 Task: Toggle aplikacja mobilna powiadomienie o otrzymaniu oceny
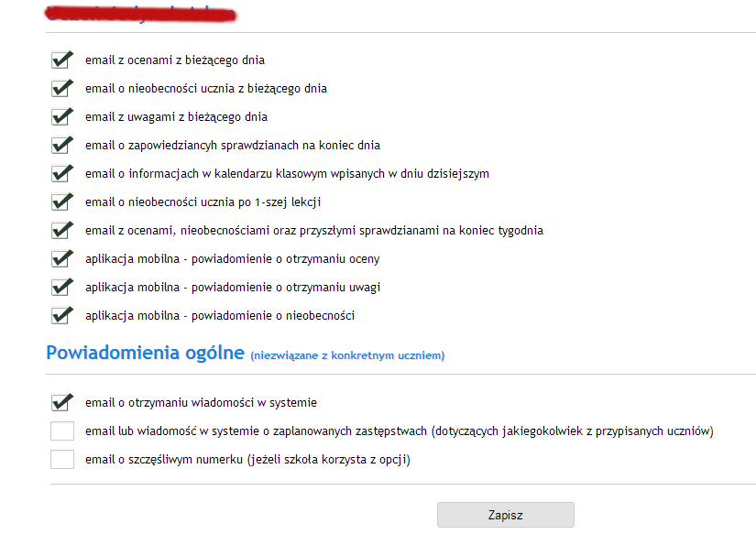(x=62, y=259)
